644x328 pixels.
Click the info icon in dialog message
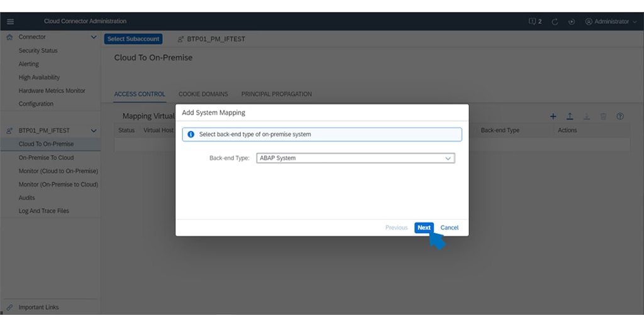tap(191, 134)
